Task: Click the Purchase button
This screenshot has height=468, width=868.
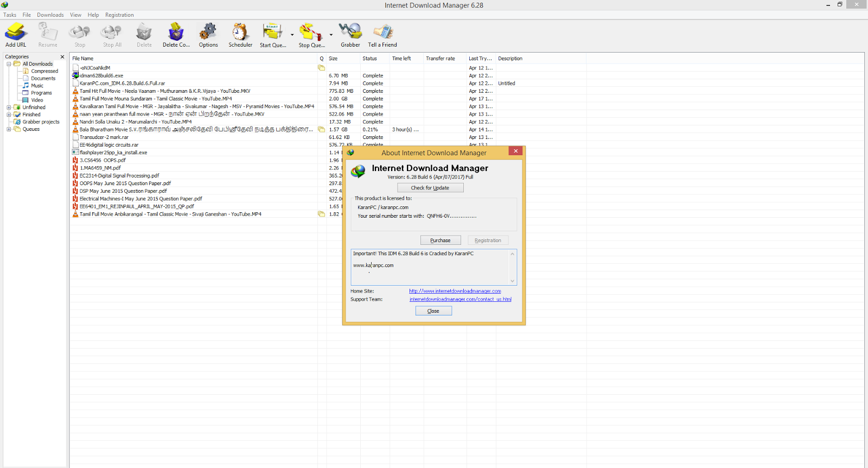Action: coord(441,241)
